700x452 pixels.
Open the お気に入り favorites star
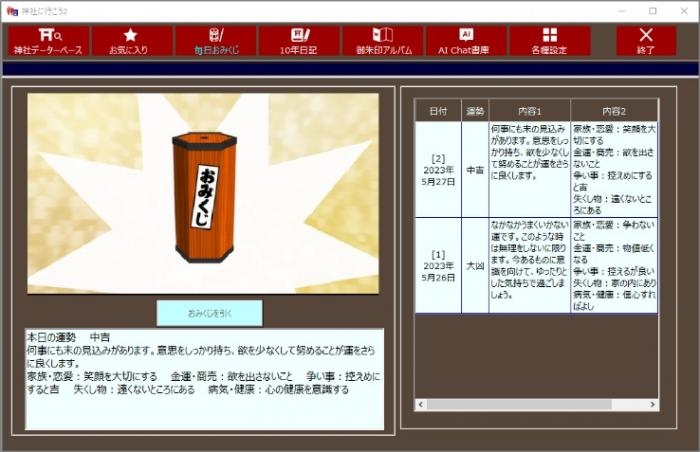[132, 41]
